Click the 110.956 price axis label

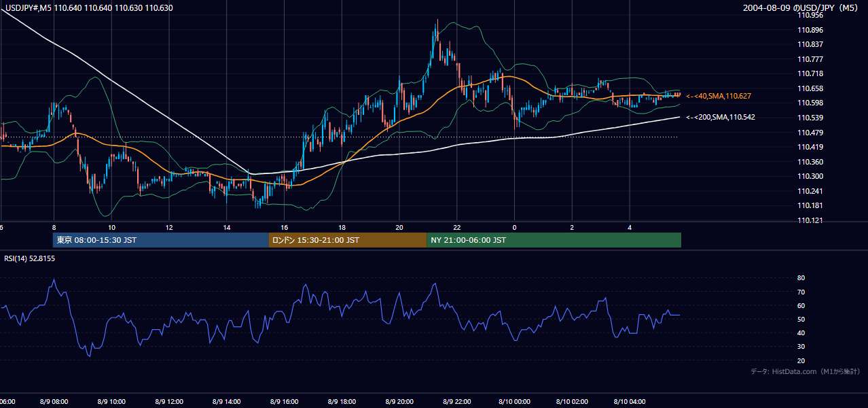click(x=811, y=15)
